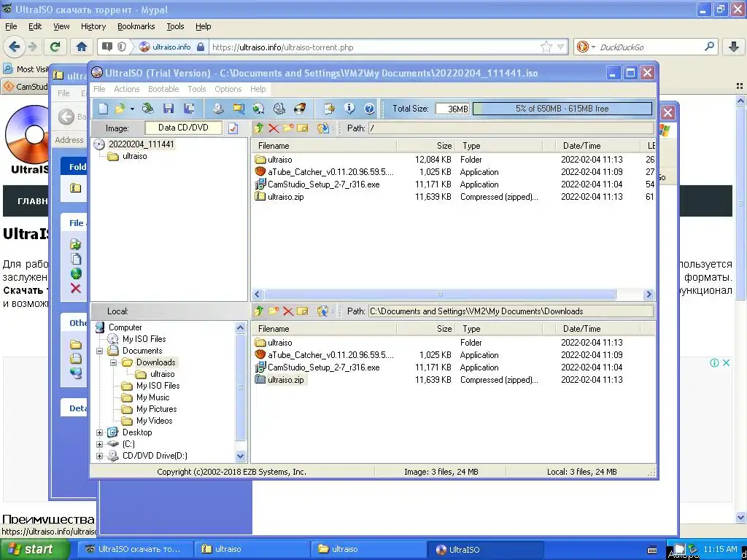Click red X delete icon in local toolbar

click(288, 311)
